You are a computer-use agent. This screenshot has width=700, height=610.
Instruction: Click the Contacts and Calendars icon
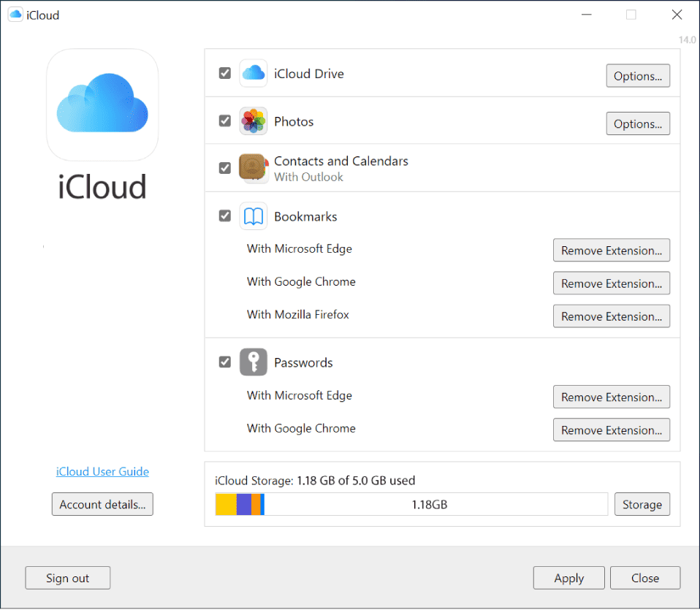tap(254, 168)
